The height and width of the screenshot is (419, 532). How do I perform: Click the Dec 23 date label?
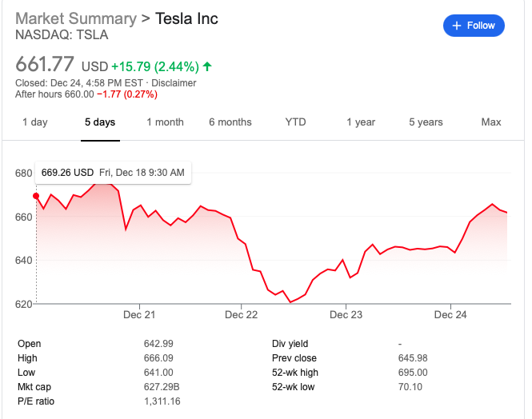tap(346, 315)
